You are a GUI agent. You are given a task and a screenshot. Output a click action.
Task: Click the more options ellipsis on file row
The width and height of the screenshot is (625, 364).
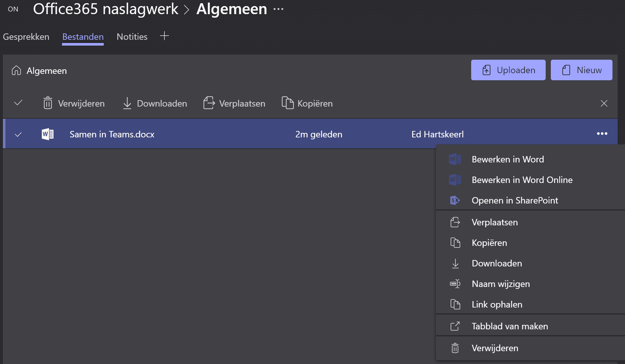coord(602,134)
